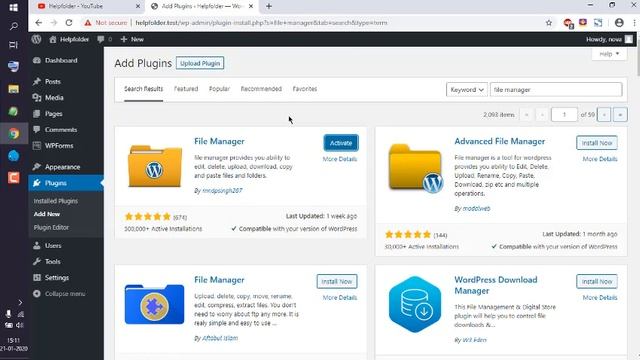Open Pages in the sidebar
Viewport: 640px width, 360px height.
(53, 113)
